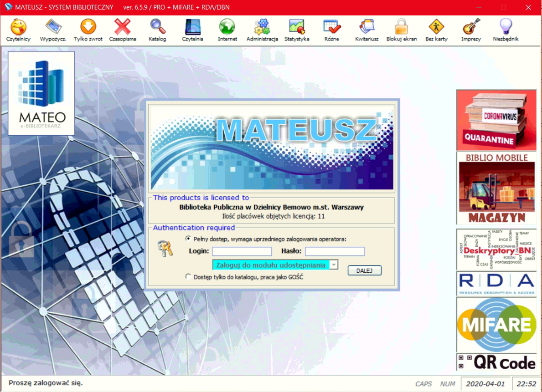Open the Katalog magnifier icon
Image resolution: width=542 pixels, height=392 pixels.
[x=158, y=28]
